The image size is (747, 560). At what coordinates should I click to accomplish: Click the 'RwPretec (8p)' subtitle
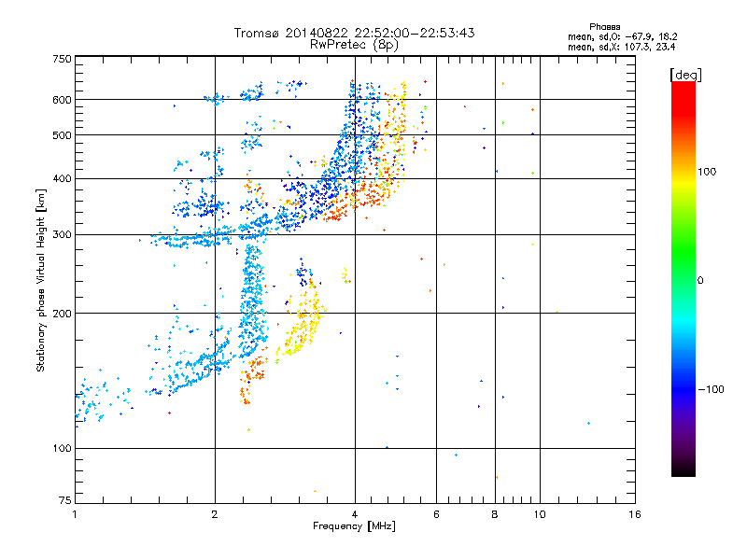pos(354,45)
